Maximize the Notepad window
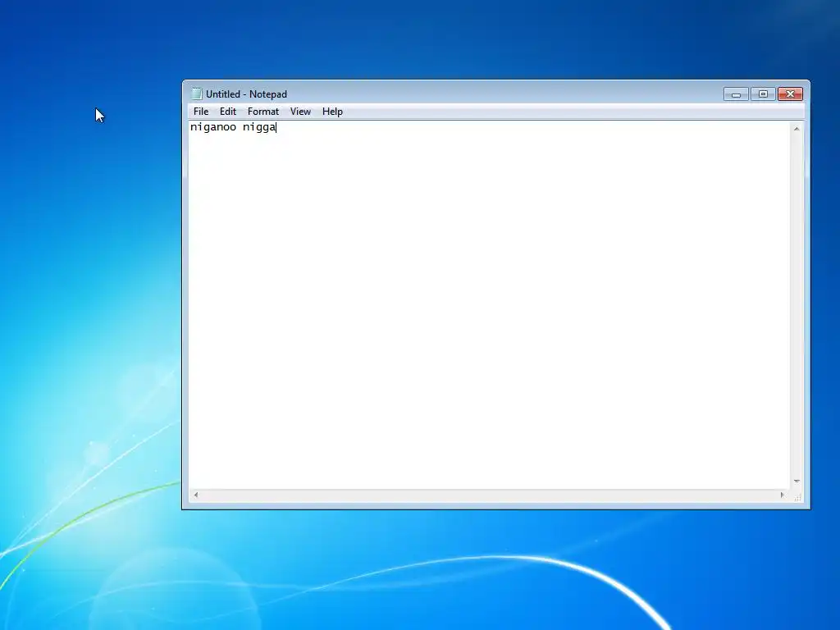Image resolution: width=840 pixels, height=630 pixels. click(763, 94)
